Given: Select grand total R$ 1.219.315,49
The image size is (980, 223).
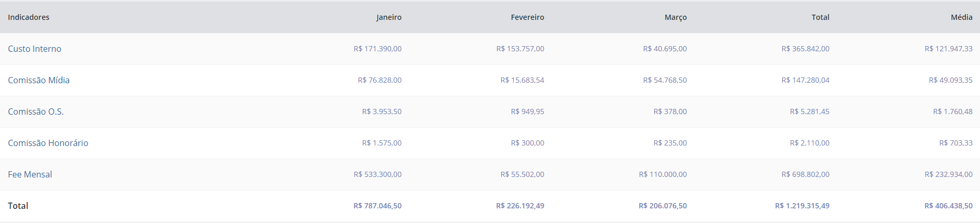Looking at the screenshot, I should click(802, 206).
